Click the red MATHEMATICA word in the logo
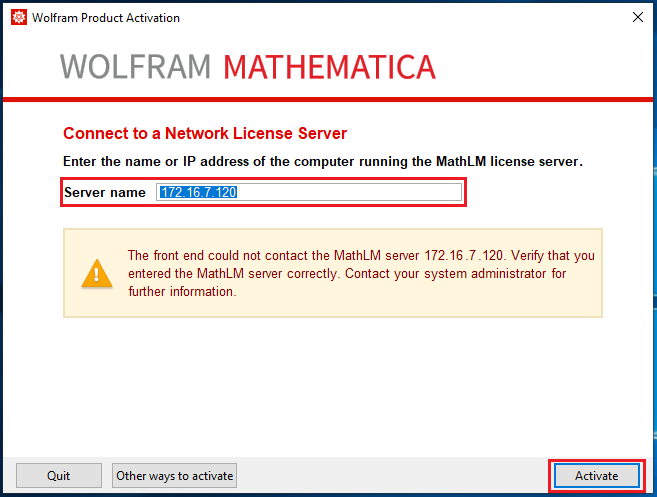This screenshot has width=657, height=497. coord(329,67)
